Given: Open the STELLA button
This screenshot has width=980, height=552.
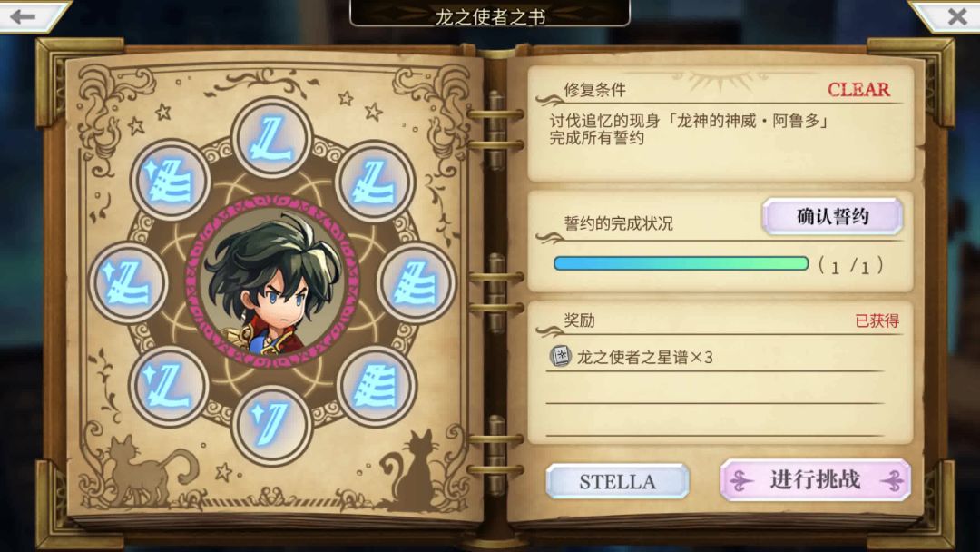Looking at the screenshot, I should click(618, 481).
